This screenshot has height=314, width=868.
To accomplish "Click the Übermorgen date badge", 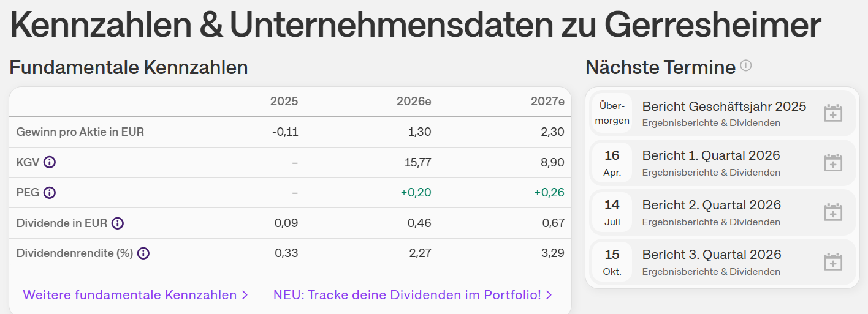I will click(612, 113).
